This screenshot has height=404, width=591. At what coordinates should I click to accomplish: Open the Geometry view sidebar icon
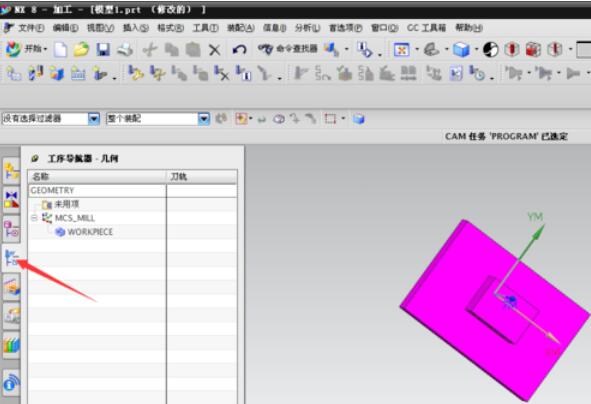(11, 257)
